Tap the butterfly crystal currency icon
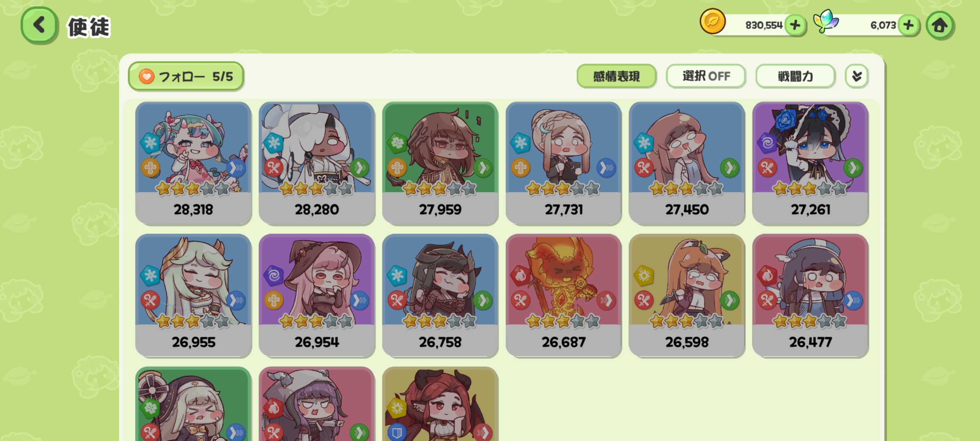This screenshot has height=441, width=980. [826, 21]
